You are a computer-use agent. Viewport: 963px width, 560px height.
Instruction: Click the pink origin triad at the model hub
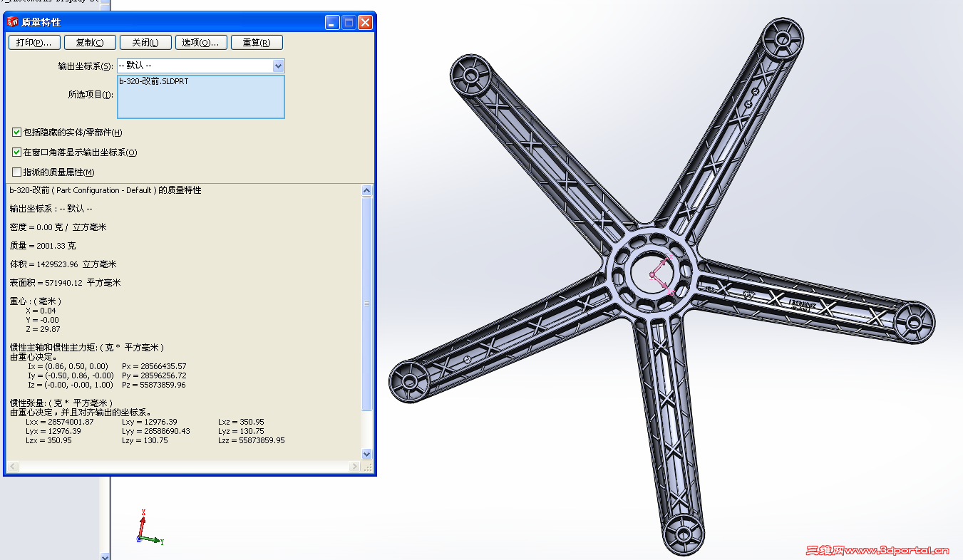[662, 274]
